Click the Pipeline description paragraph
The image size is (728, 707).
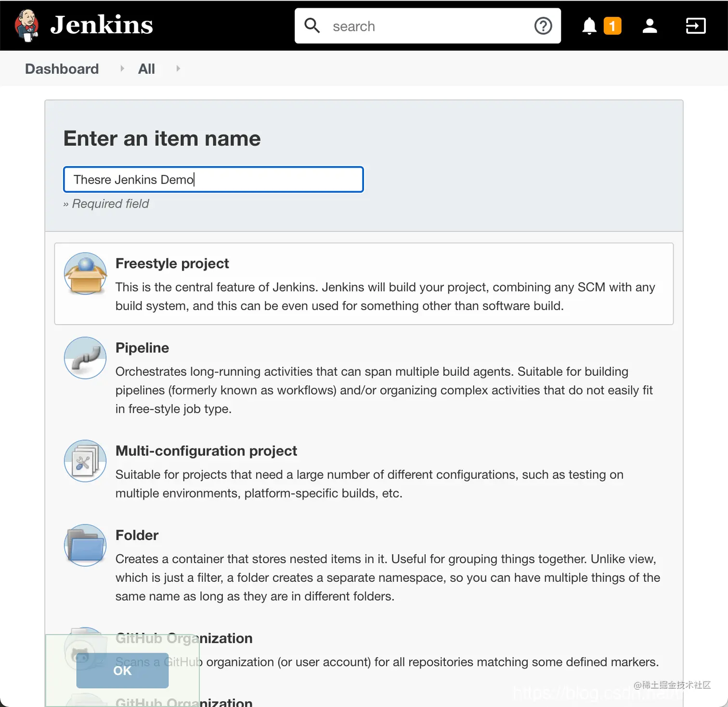384,390
